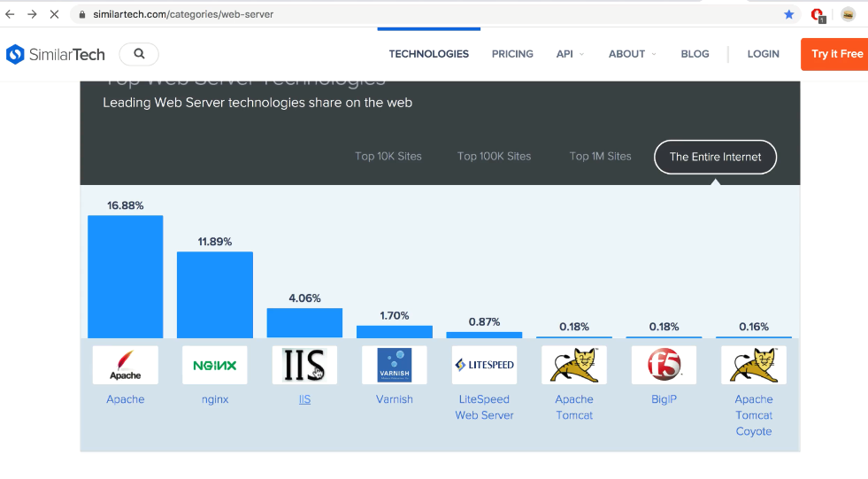Open the red extension icon in the toolbar
The height and width of the screenshot is (479, 868).
click(818, 15)
